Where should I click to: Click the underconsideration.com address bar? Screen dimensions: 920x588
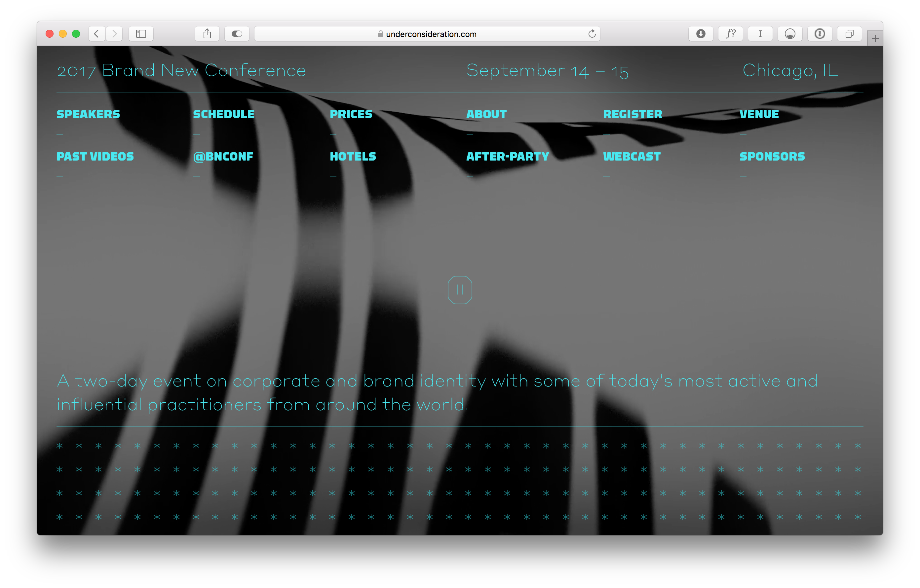(x=431, y=34)
